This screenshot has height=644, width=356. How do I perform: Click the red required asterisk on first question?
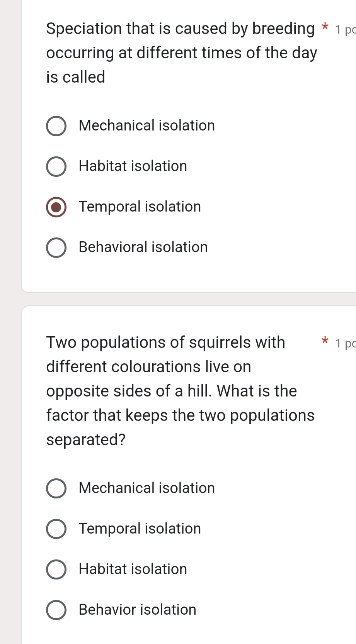pyautogui.click(x=325, y=26)
